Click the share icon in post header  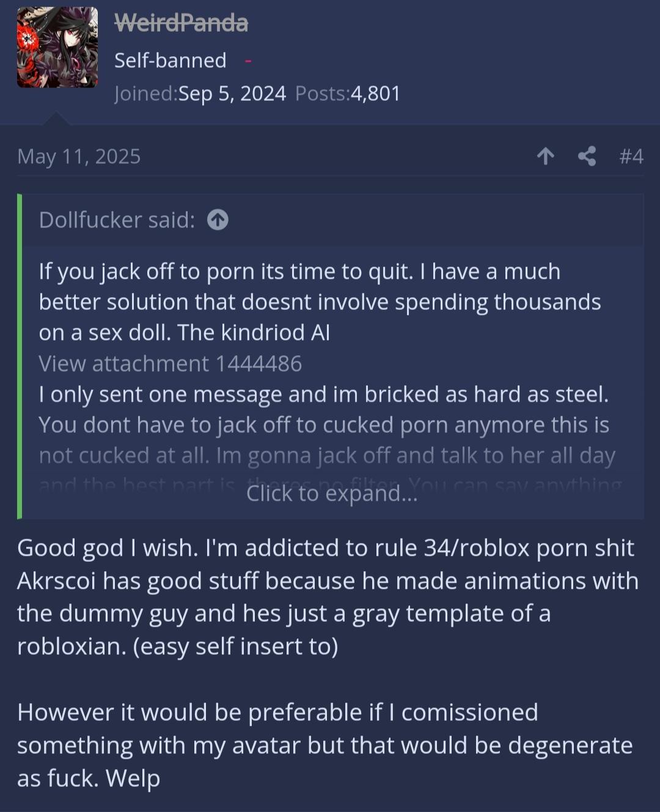point(587,157)
